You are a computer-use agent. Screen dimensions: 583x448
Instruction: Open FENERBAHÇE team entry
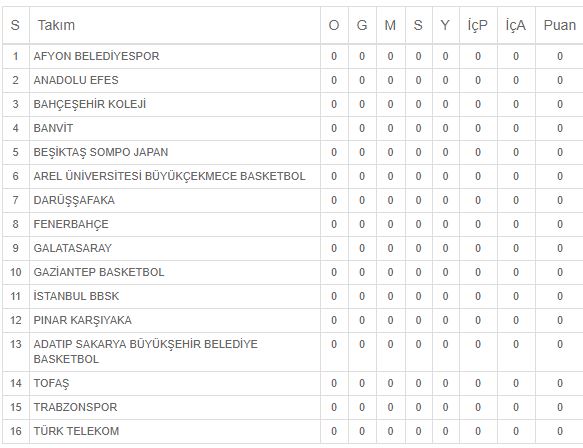(x=71, y=224)
